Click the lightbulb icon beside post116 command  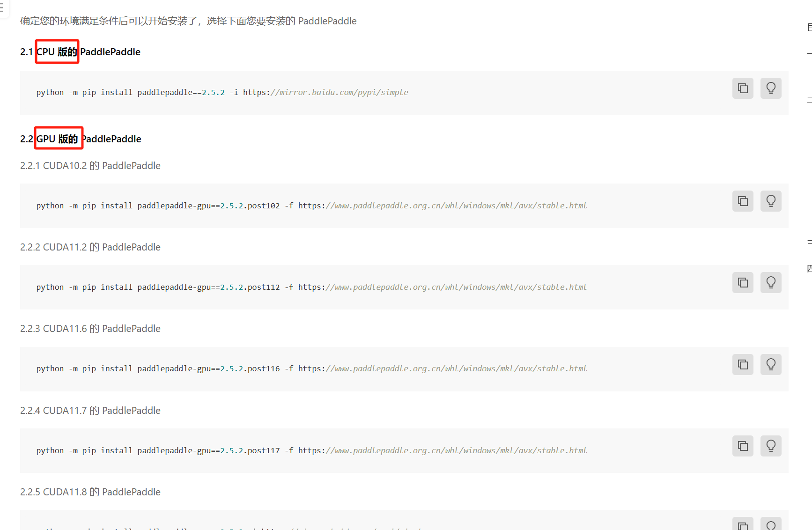(x=771, y=364)
